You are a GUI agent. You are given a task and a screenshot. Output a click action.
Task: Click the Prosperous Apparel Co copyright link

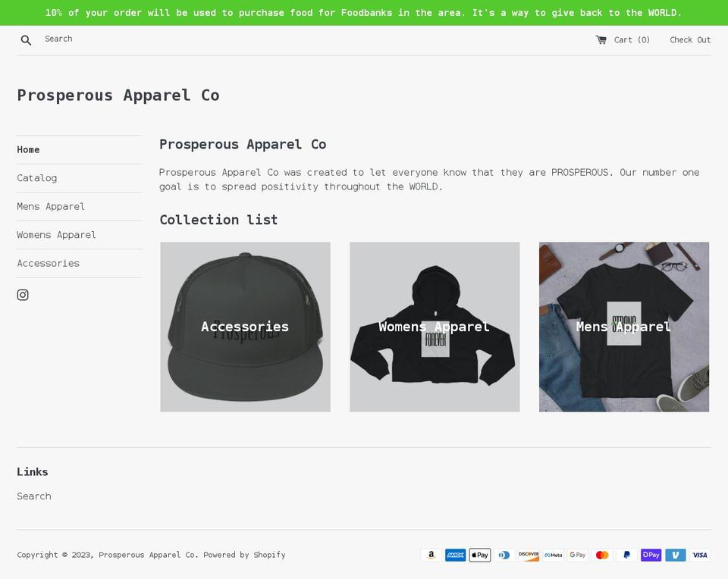(x=147, y=555)
